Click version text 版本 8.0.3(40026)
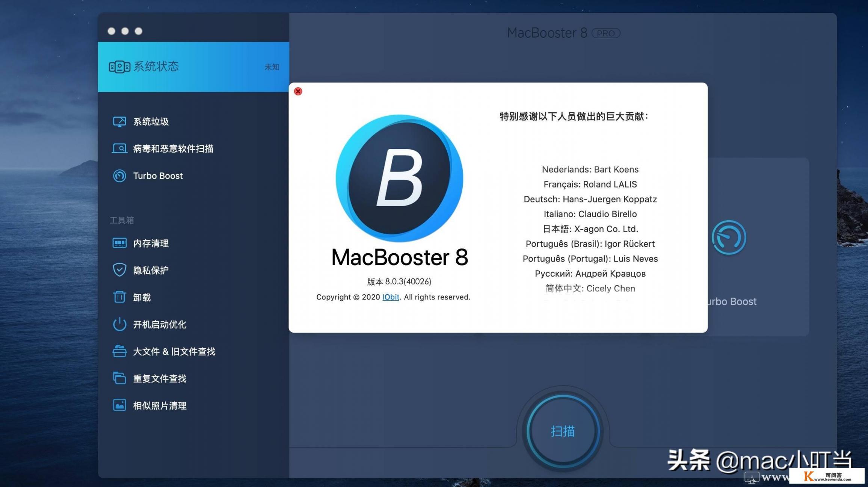The height and width of the screenshot is (487, 868). 399,281
